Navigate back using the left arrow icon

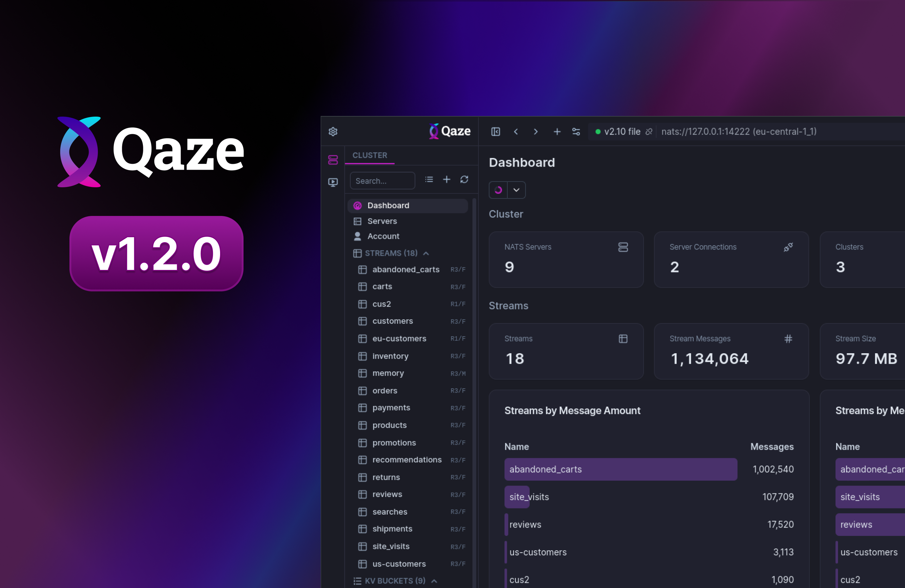coord(516,131)
